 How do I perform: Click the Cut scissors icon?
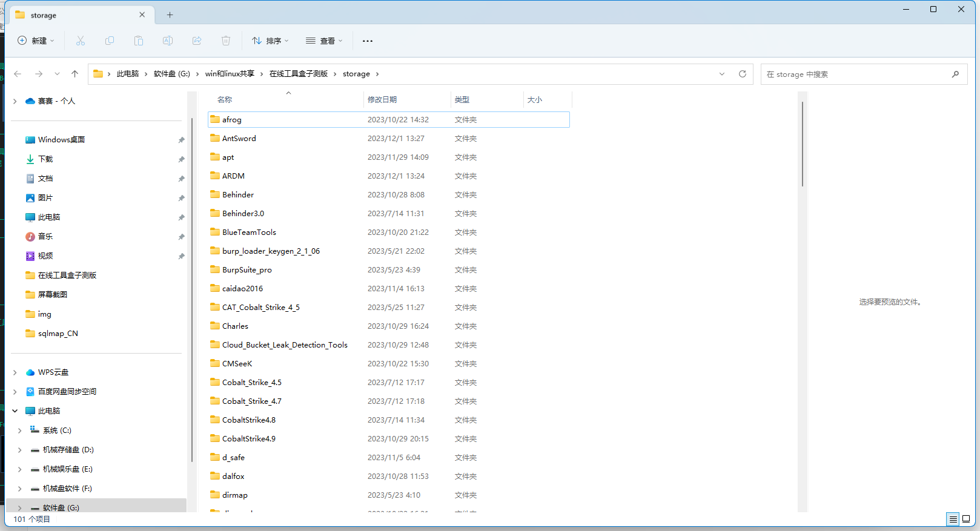coord(81,41)
